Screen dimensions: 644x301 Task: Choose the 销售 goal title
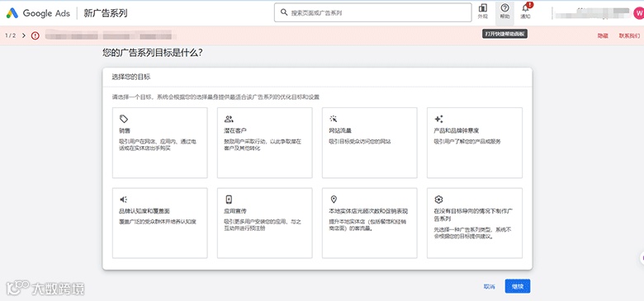click(125, 131)
